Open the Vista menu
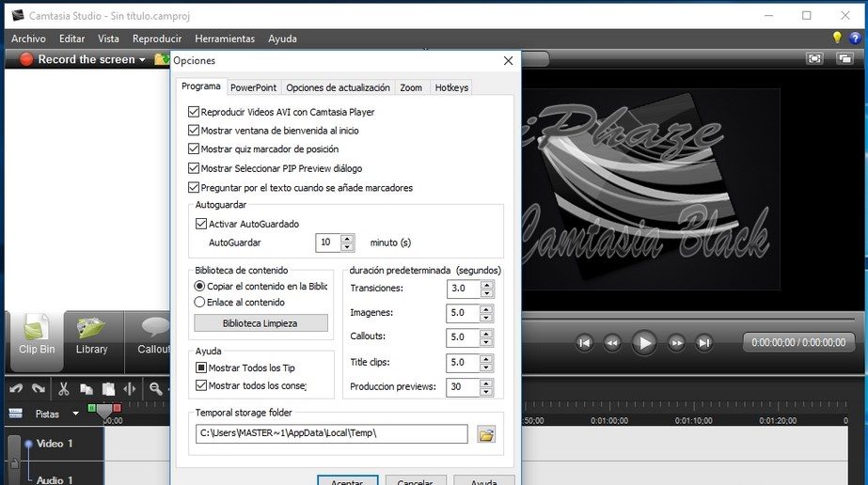 pos(108,39)
